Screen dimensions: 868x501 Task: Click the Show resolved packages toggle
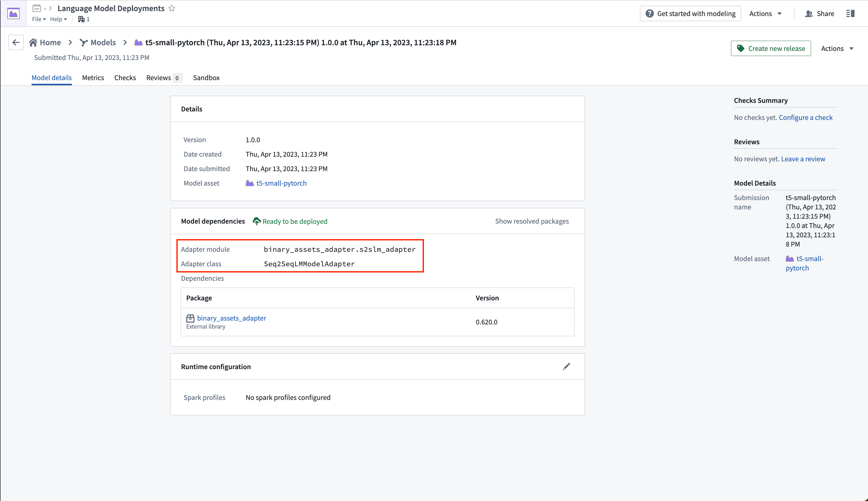pos(532,221)
